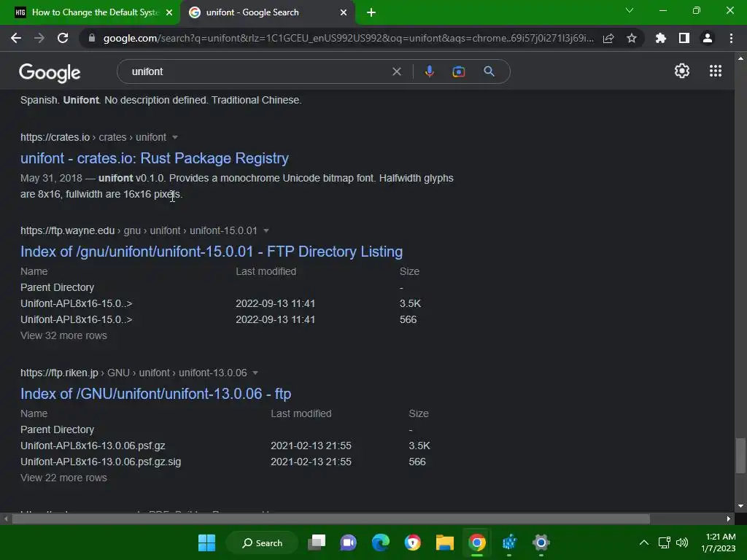Open Settings gear on taskbar
Image resolution: width=747 pixels, height=560 pixels.
pyautogui.click(x=541, y=542)
